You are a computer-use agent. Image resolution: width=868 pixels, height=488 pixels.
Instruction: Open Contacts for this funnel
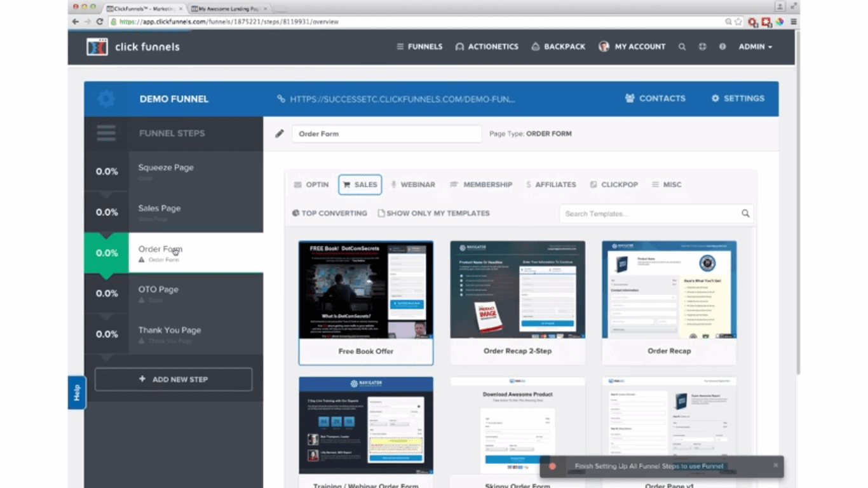655,98
